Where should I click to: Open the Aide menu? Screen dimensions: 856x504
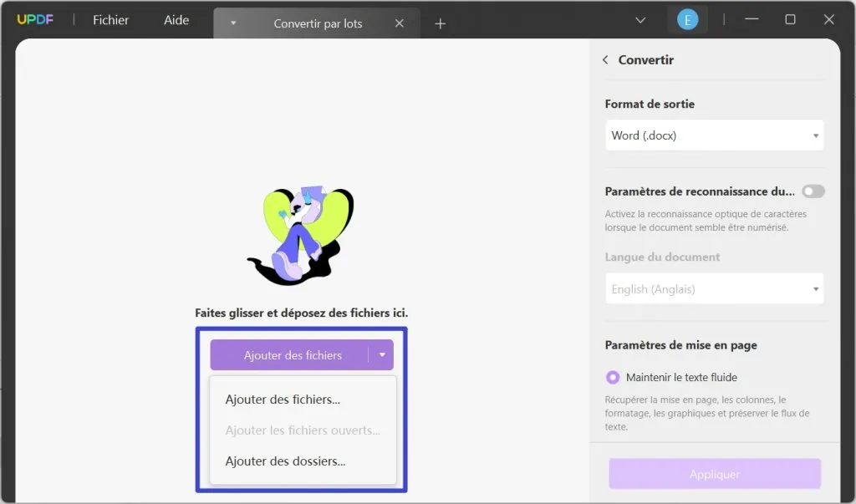(x=175, y=20)
